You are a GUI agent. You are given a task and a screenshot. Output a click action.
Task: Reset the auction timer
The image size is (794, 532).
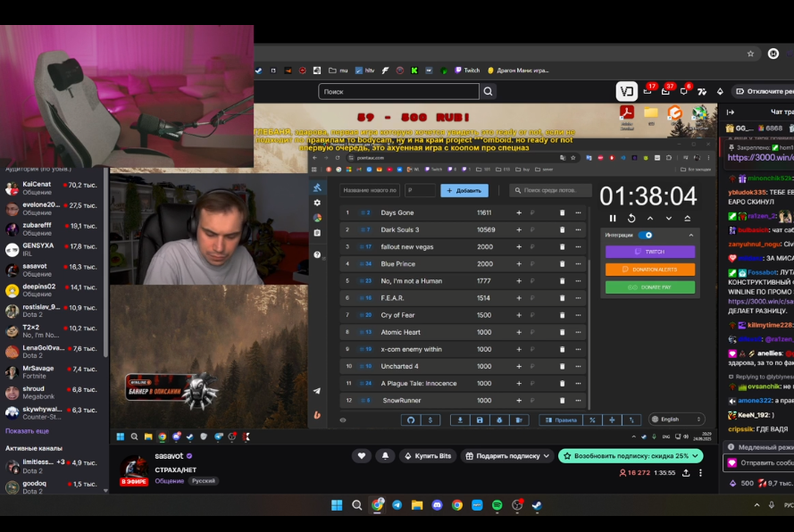631,218
